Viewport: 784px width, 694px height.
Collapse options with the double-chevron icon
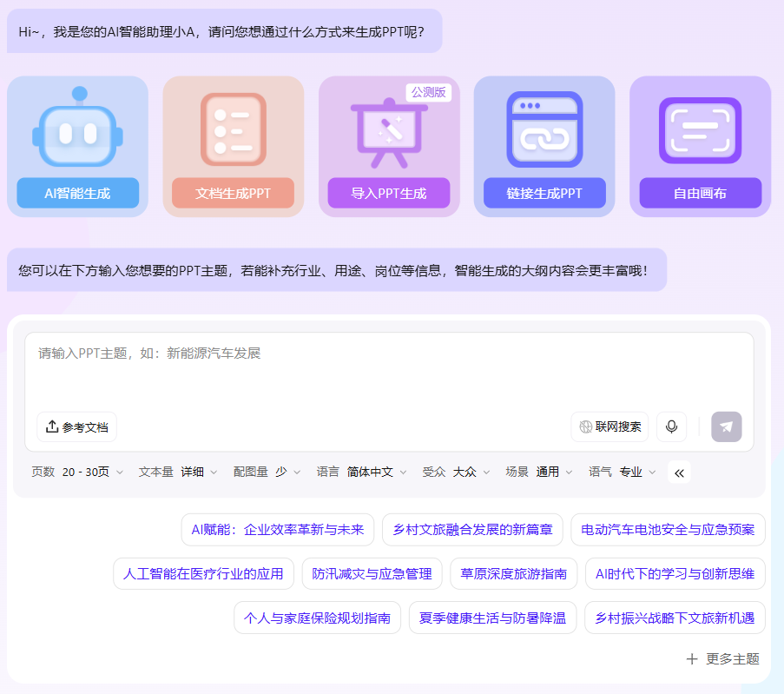click(x=679, y=473)
